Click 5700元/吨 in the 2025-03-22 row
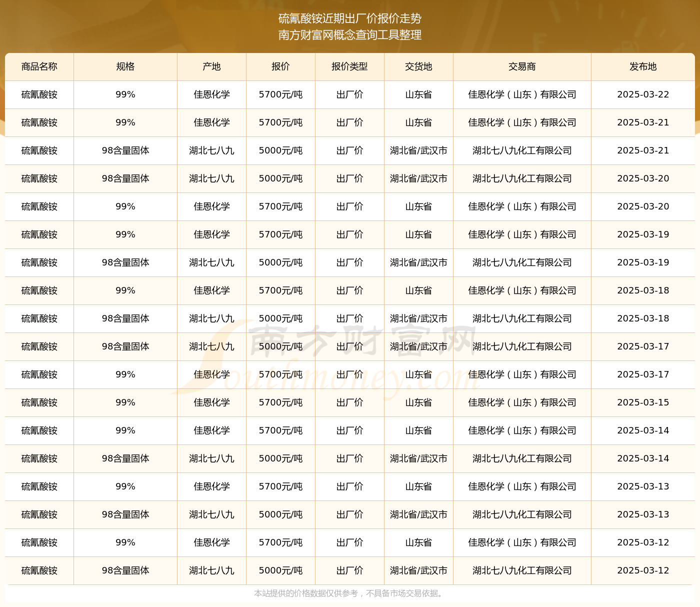This screenshot has height=607, width=700. point(280,94)
